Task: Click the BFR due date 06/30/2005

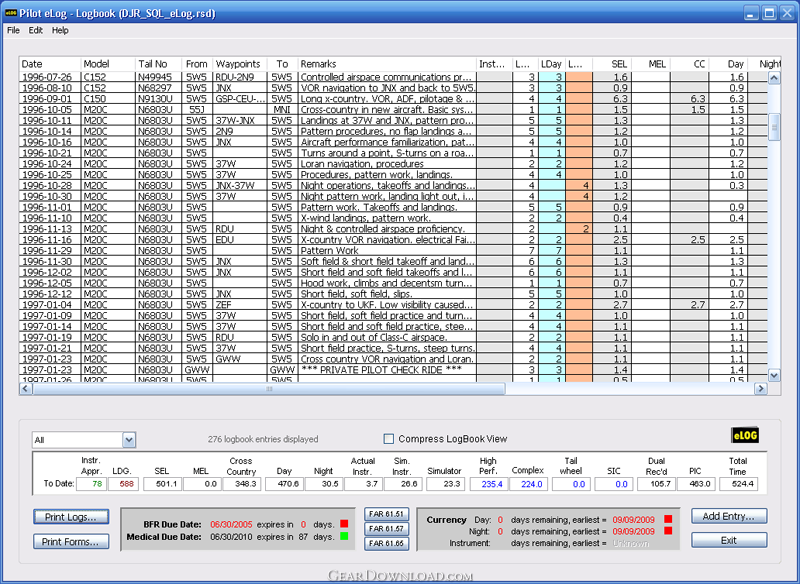Action: point(231,524)
